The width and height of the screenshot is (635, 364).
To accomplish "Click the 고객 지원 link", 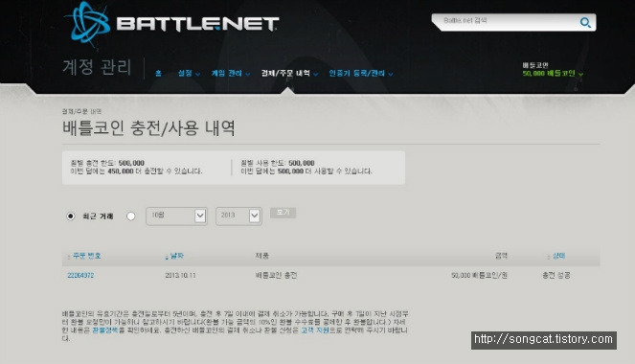I will pyautogui.click(x=315, y=330).
